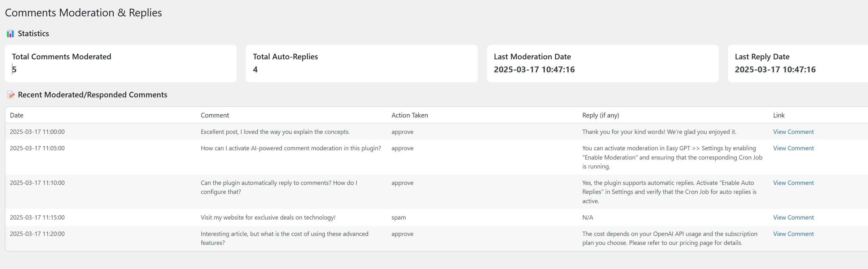Screen dimensions: 868x269
Task: Click the Comment column header
Action: click(x=215, y=115)
